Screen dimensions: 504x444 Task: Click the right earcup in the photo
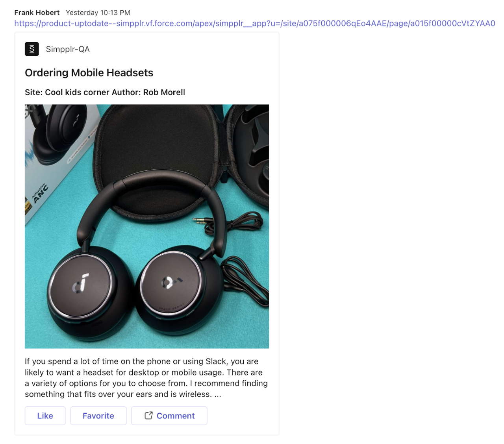(172, 282)
